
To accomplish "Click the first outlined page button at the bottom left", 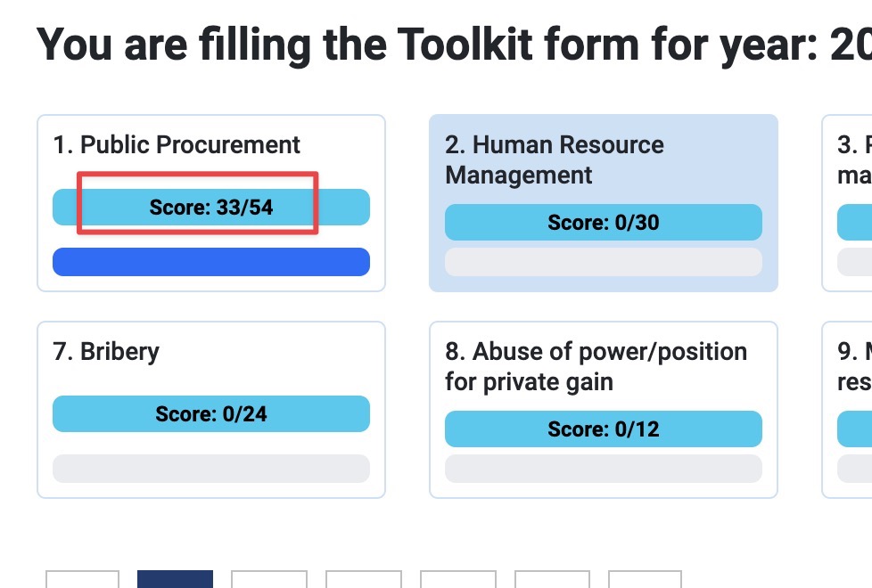I will (82, 579).
